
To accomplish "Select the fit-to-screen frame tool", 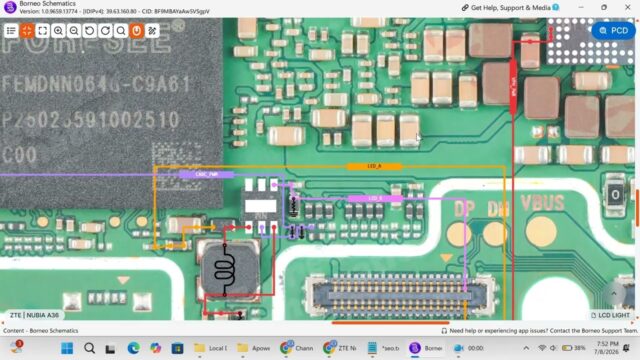I will 42,31.
